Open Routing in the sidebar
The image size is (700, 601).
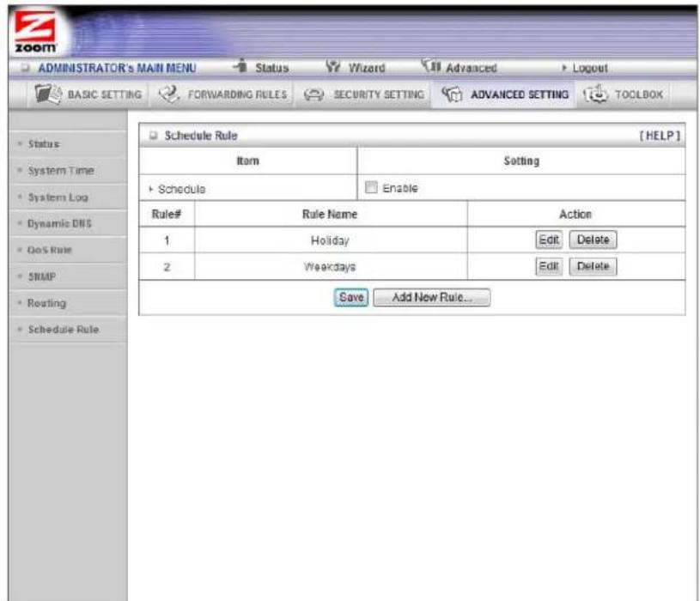(x=47, y=303)
